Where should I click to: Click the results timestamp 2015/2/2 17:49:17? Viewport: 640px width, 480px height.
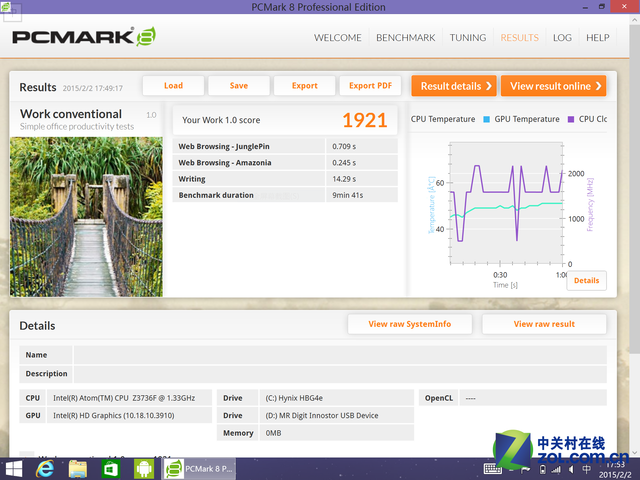pos(92,88)
